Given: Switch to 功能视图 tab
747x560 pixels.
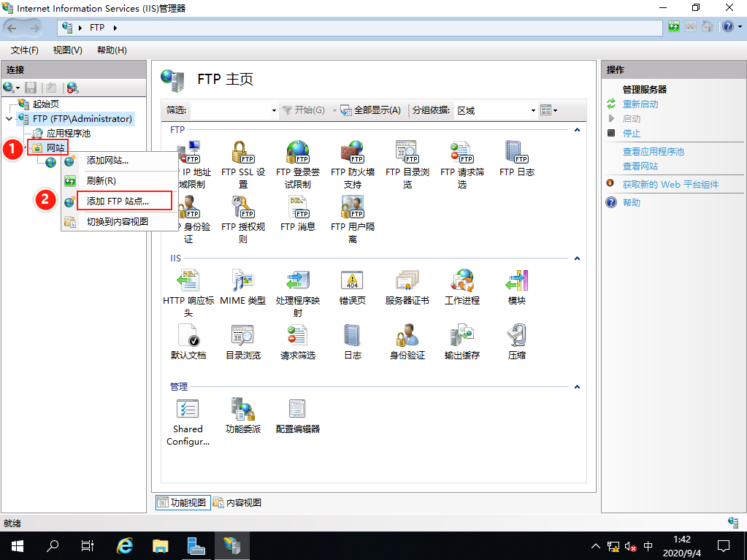Looking at the screenshot, I should (183, 502).
